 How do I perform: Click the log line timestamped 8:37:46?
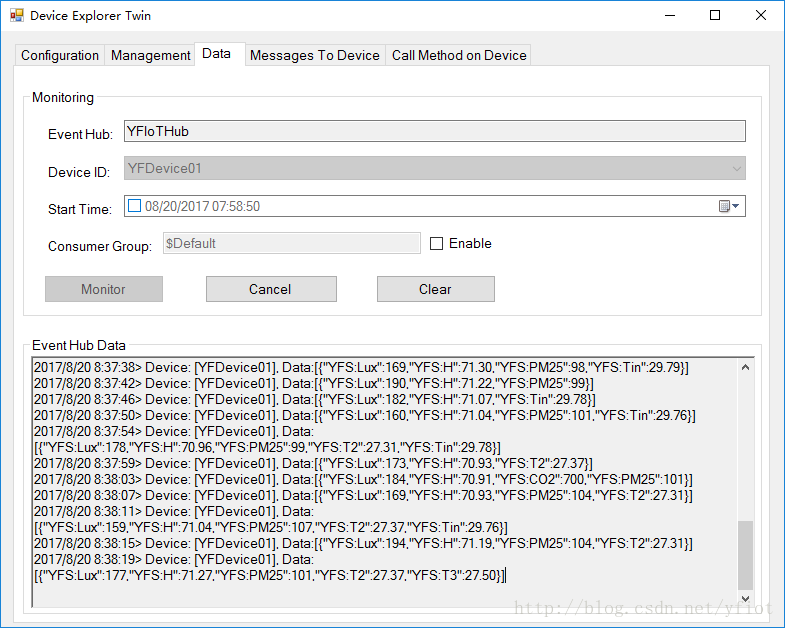(314, 400)
